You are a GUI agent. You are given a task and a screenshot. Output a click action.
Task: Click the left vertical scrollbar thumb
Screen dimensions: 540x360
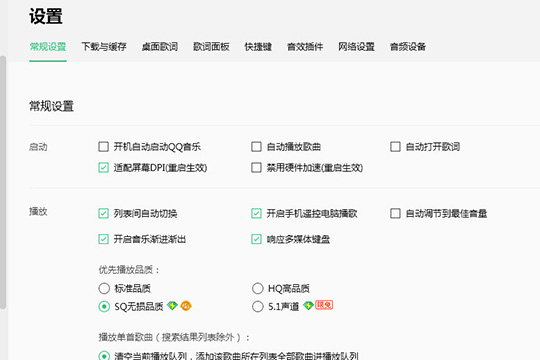point(3,182)
